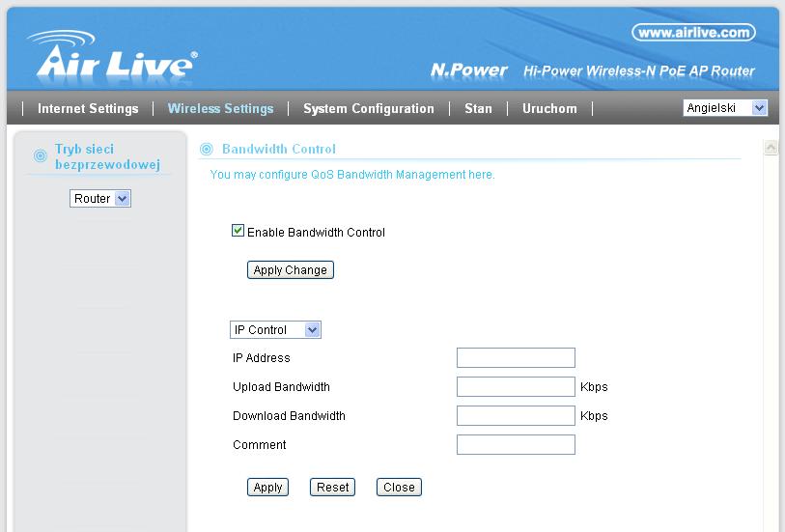
Task: Open the Uruchom menu
Action: [x=549, y=108]
